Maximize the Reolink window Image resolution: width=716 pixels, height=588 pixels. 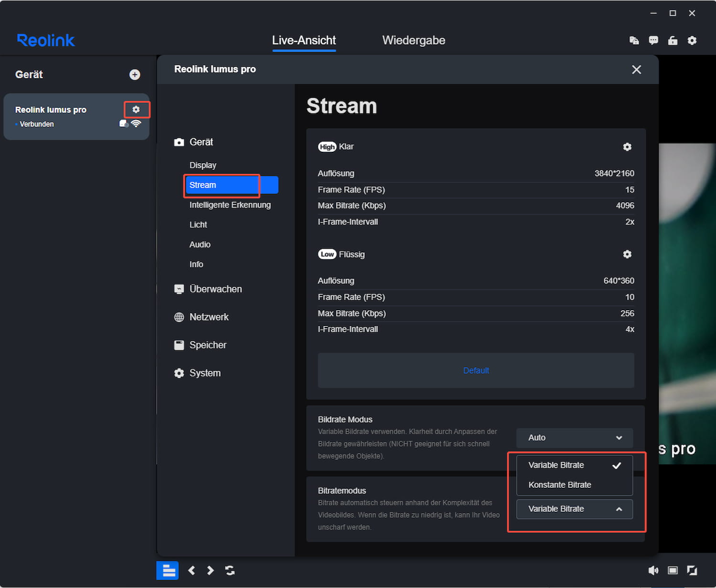(673, 13)
